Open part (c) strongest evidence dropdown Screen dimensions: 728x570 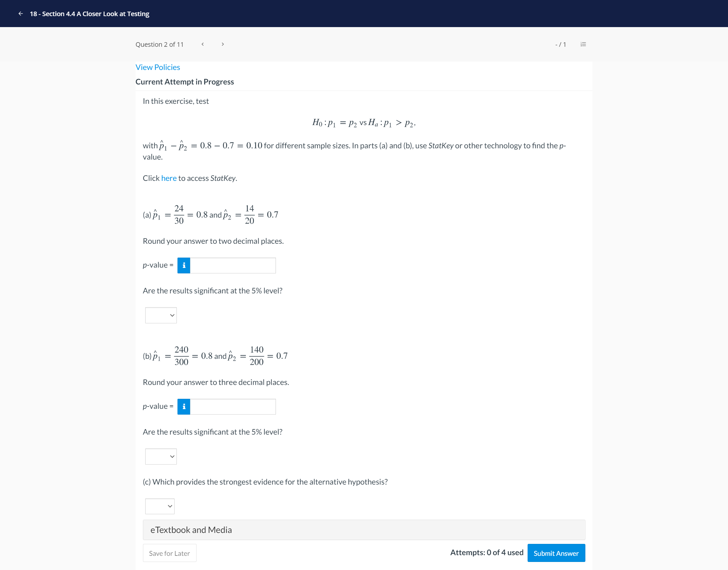(x=160, y=506)
